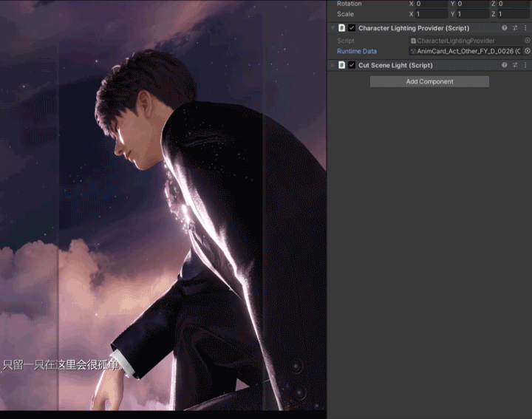Open Character Lighting Provider more options menu
The image size is (532, 419).
click(525, 28)
